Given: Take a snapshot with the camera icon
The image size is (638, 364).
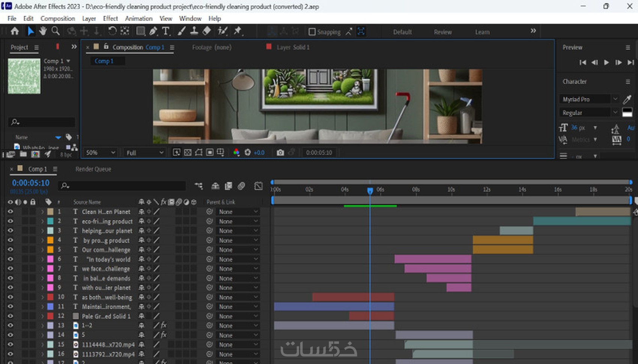Looking at the screenshot, I should 280,153.
